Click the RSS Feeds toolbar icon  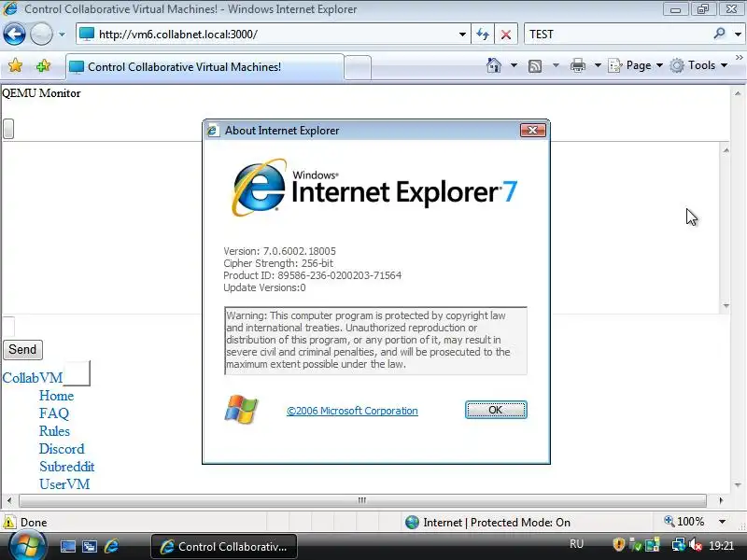[x=535, y=65]
